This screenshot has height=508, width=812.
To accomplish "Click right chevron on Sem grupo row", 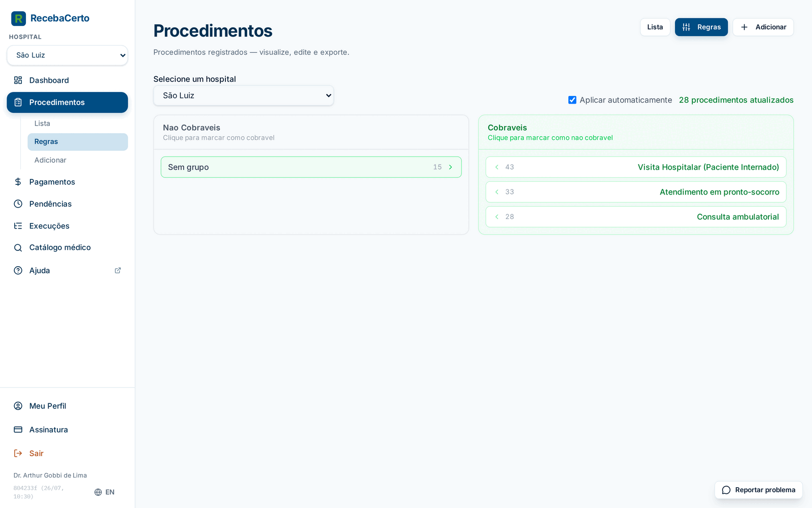I will [x=451, y=167].
